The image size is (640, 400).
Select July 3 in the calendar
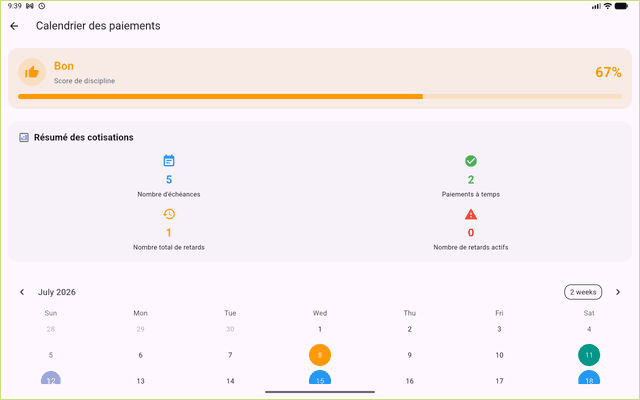tap(499, 329)
